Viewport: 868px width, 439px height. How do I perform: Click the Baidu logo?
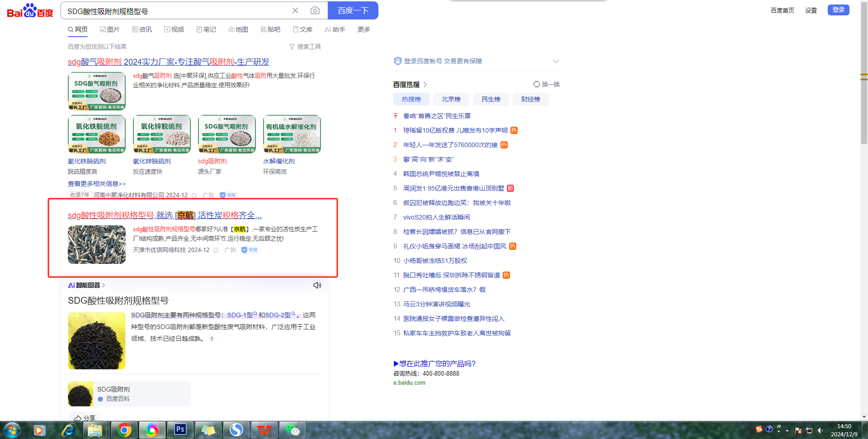(30, 11)
